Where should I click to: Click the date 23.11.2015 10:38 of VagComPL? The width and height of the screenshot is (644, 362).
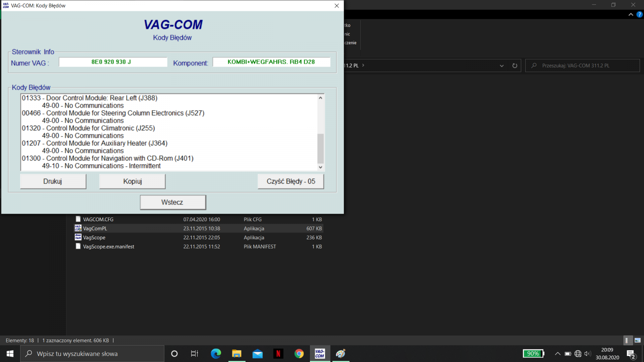pos(202,228)
